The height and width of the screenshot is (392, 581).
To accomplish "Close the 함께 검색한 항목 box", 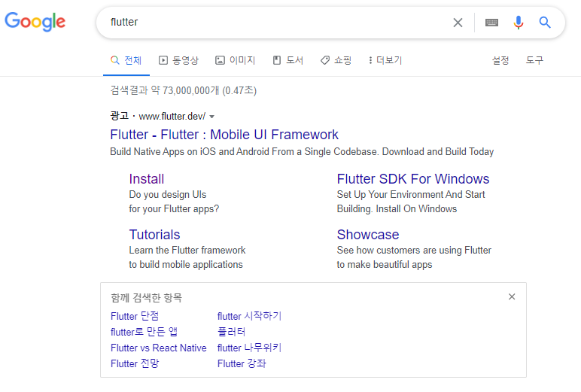I will click(512, 296).
